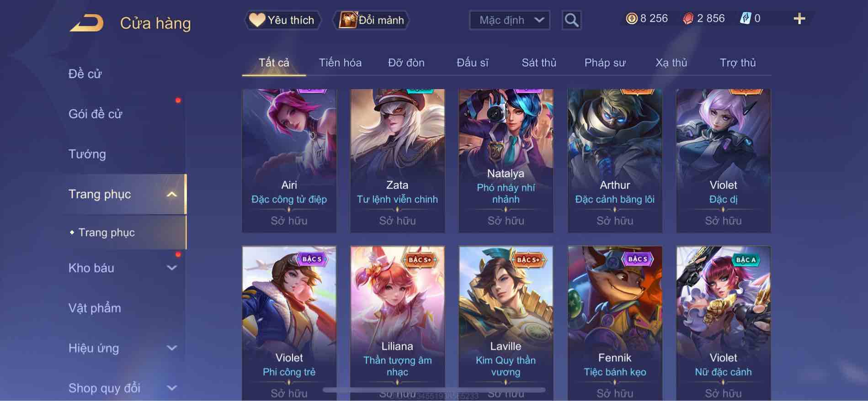868x401 pixels.
Task: Open the Mặc định sort dropdown
Action: (x=509, y=20)
